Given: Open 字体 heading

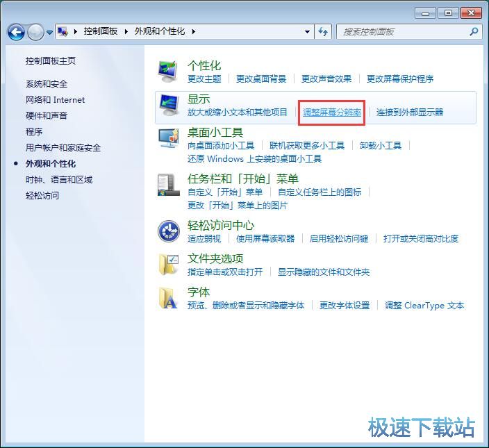Looking at the screenshot, I should click(199, 292).
